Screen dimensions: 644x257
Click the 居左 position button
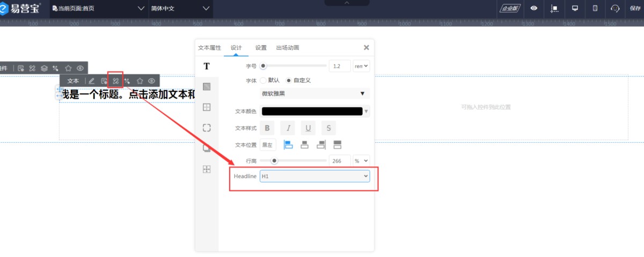click(x=268, y=145)
